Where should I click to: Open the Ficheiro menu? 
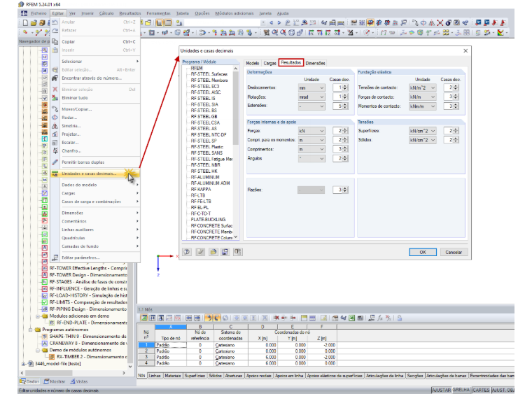[38, 13]
